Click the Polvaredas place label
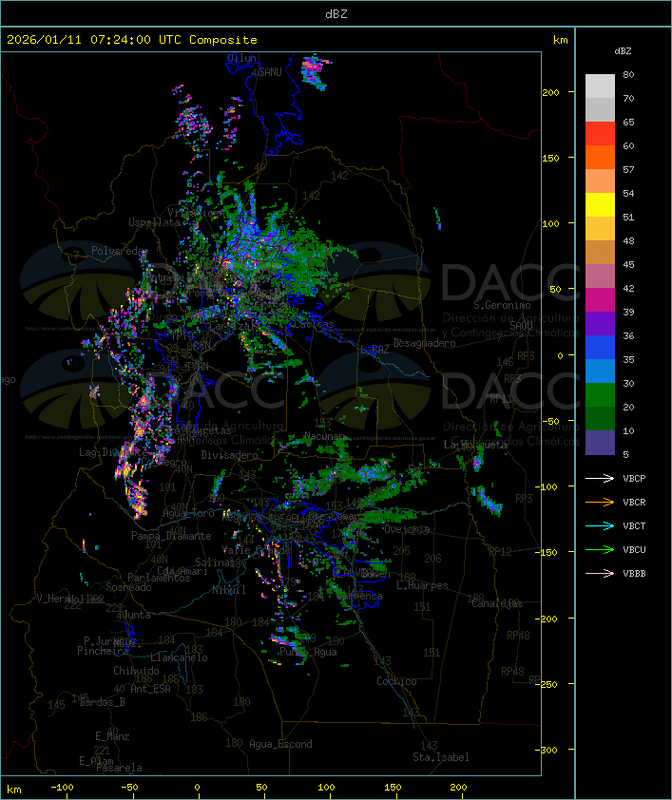 pos(119,251)
